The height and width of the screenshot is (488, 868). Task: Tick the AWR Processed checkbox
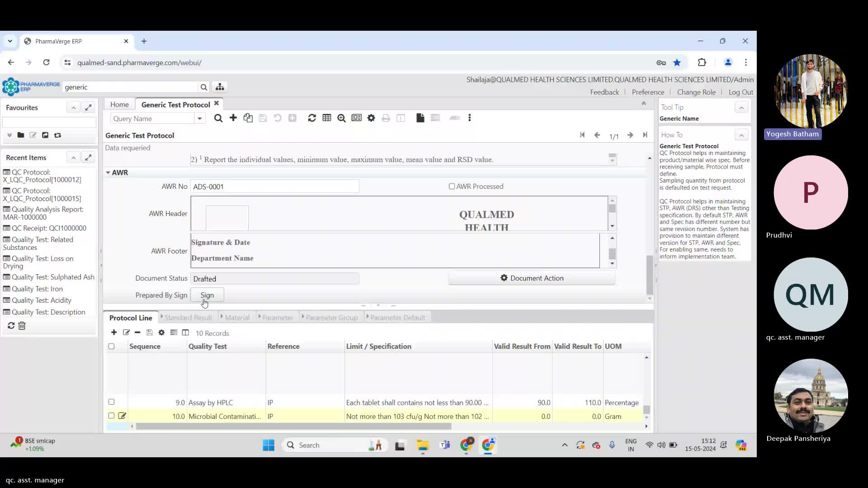pyautogui.click(x=452, y=186)
